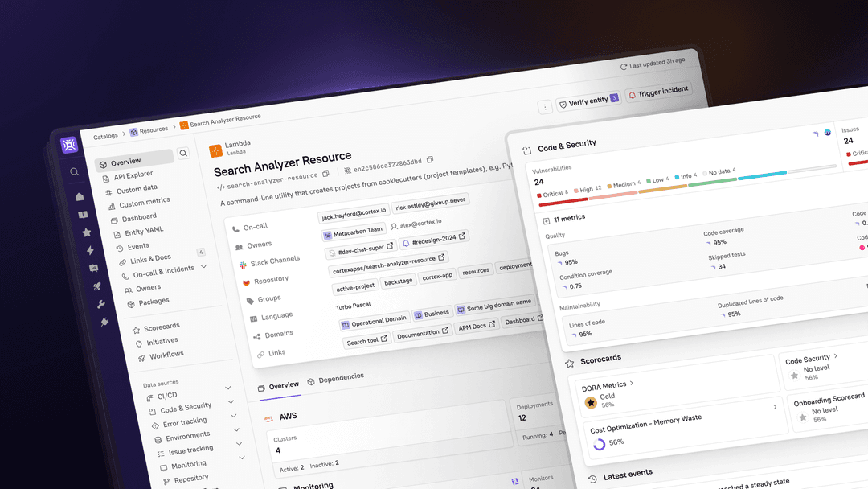Click the Cortex logo in the sidebar

[70, 145]
